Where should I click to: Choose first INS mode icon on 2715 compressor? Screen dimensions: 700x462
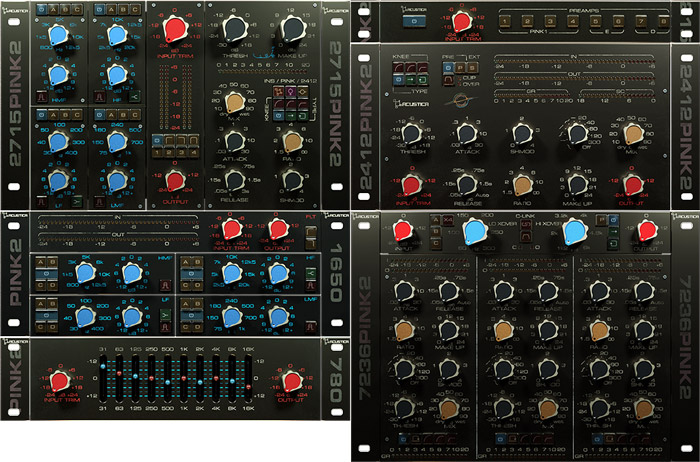point(279,92)
